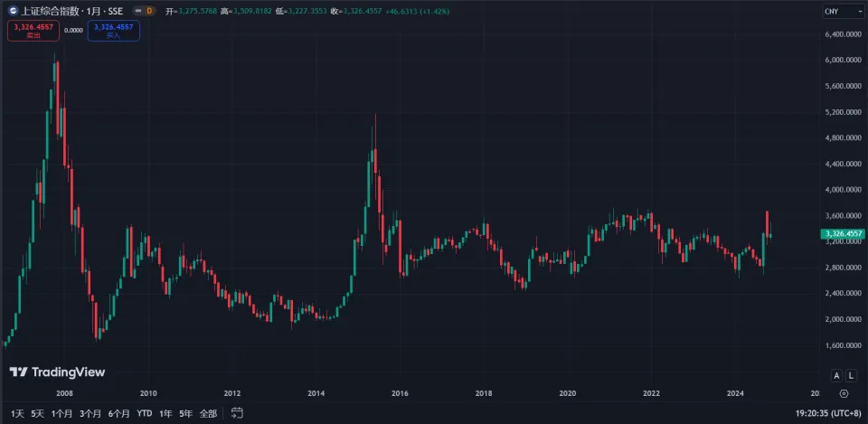This screenshot has width=868, height=424.
Task: Click the D delayed-data badge
Action: (148, 11)
